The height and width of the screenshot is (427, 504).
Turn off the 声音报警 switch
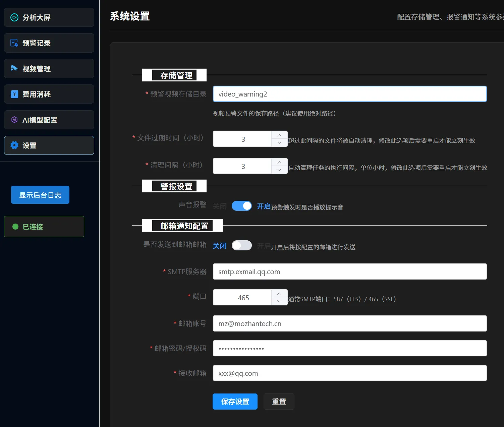click(241, 206)
